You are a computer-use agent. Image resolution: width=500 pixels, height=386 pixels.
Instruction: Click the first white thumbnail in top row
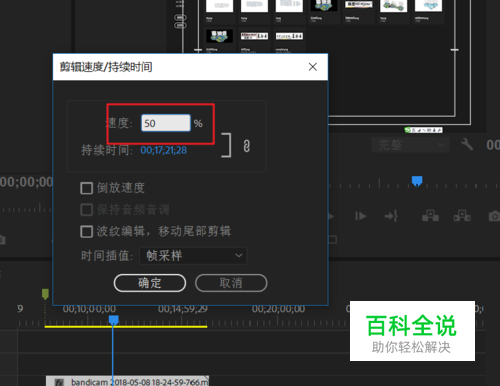tap(219, 6)
